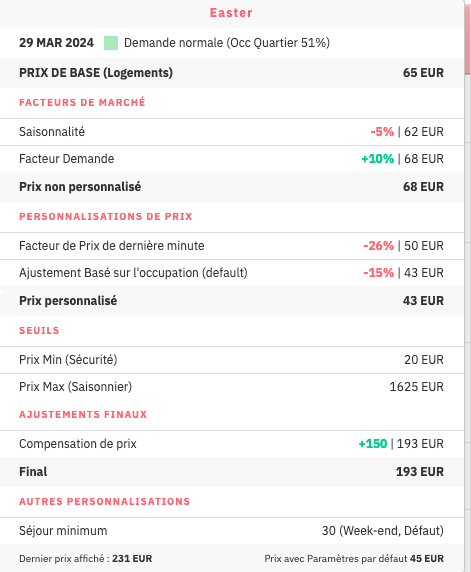The width and height of the screenshot is (471, 572).
Task: Click the Prix Min (Sécurité) row
Action: [232, 360]
